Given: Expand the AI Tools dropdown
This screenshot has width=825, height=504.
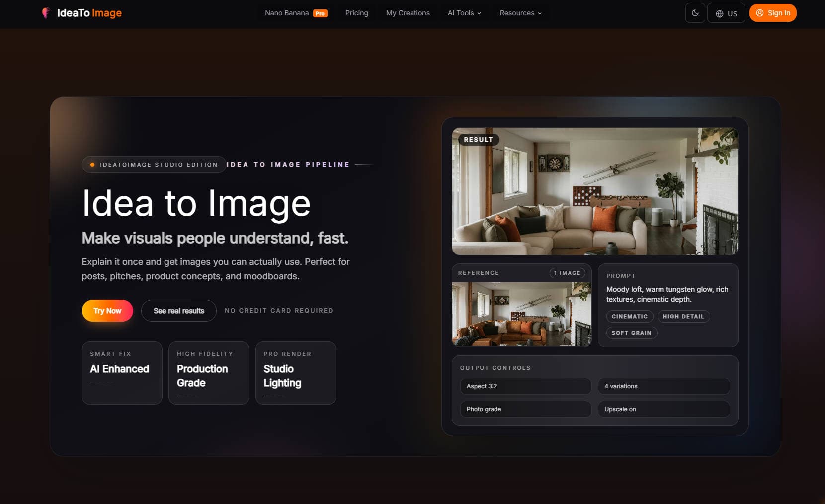Looking at the screenshot, I should pos(464,13).
